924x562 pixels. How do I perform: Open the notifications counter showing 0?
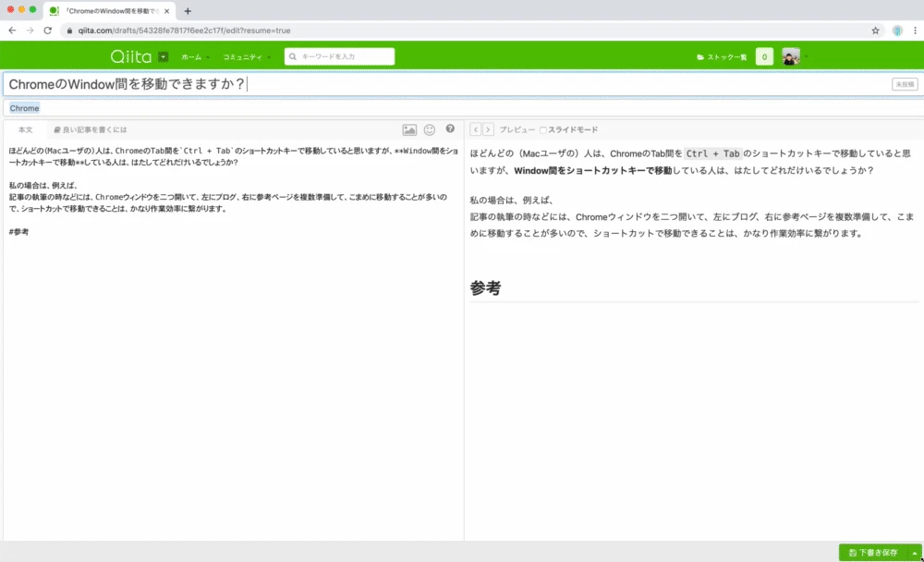coord(764,56)
